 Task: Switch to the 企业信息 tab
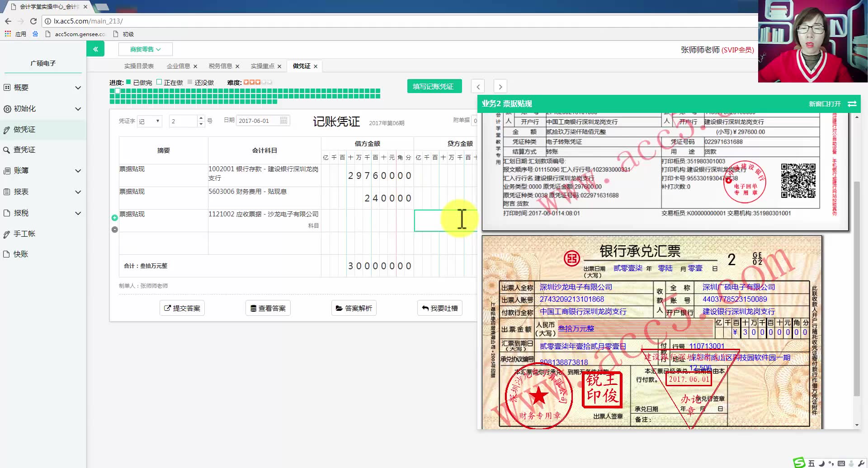tap(179, 66)
